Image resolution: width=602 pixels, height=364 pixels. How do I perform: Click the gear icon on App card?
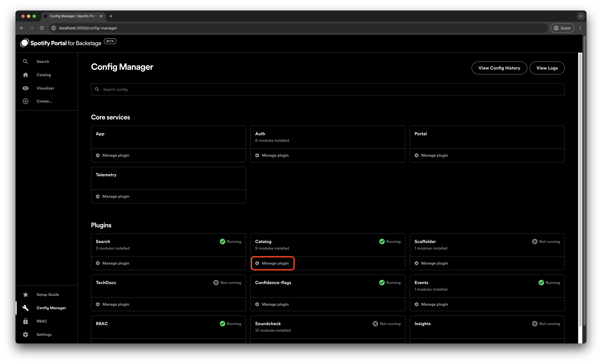[x=98, y=155]
